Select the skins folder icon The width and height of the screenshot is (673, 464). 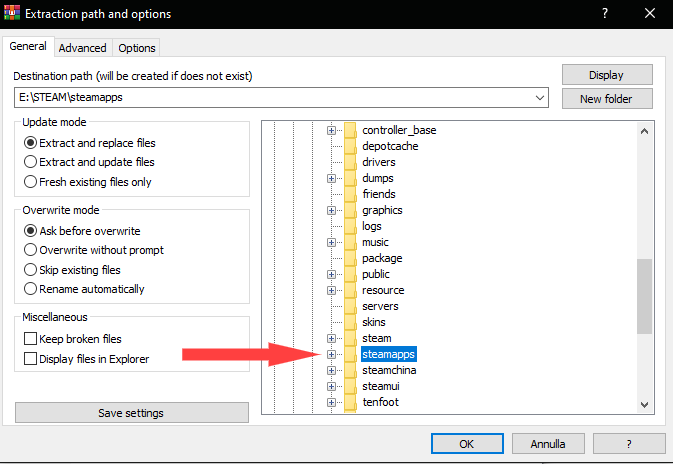(350, 322)
